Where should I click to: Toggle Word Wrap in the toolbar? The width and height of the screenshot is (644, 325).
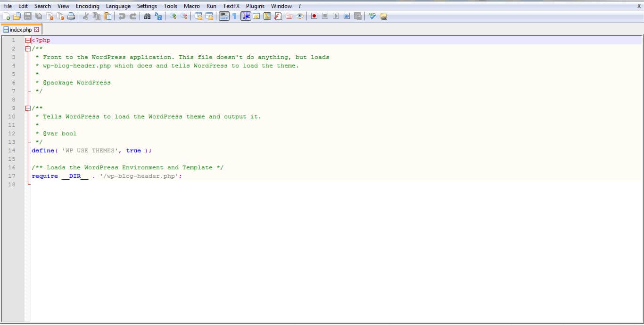coord(224,17)
